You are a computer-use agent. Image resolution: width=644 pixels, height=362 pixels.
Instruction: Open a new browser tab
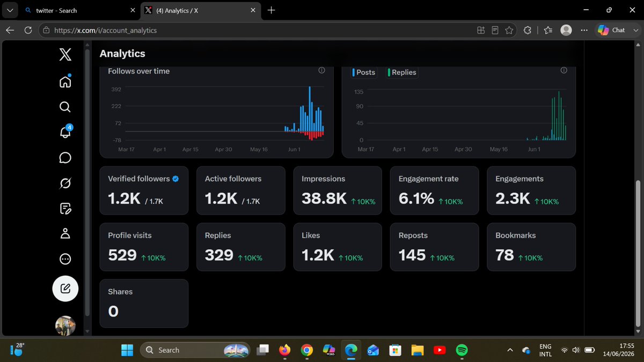(271, 10)
